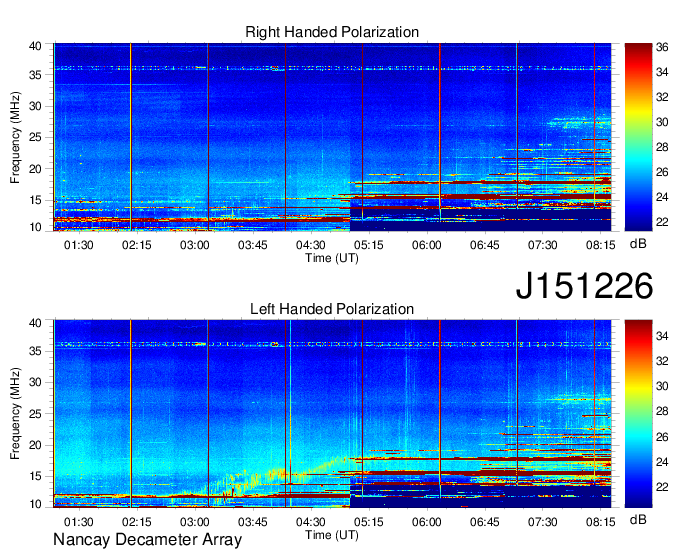Click the "34" value on Left Handed color bar
The image size is (680, 552).
tap(662, 336)
